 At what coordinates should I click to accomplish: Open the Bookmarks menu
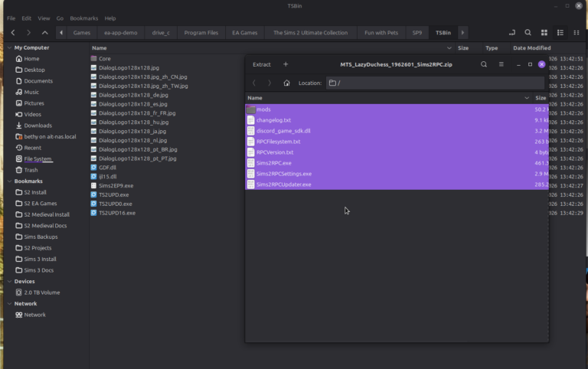(x=83, y=18)
